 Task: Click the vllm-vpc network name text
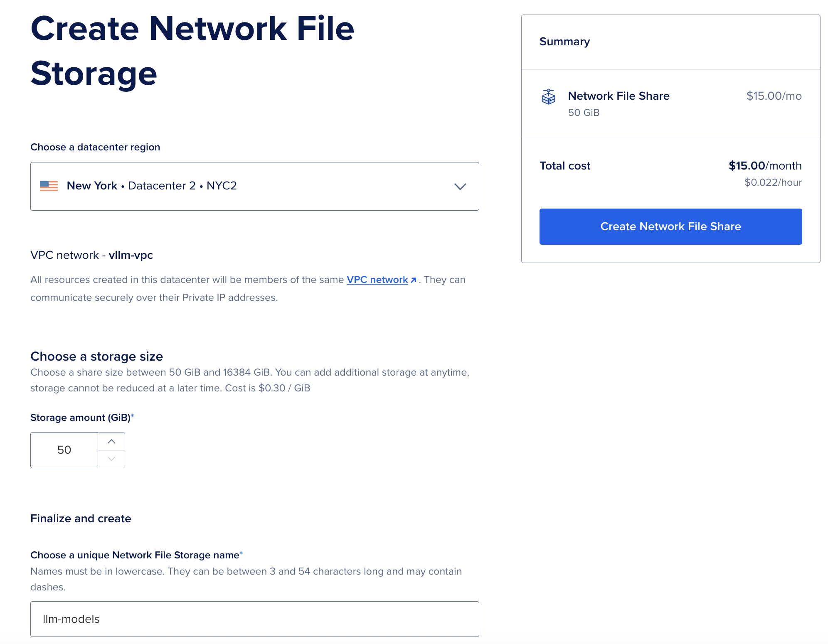[x=131, y=255]
